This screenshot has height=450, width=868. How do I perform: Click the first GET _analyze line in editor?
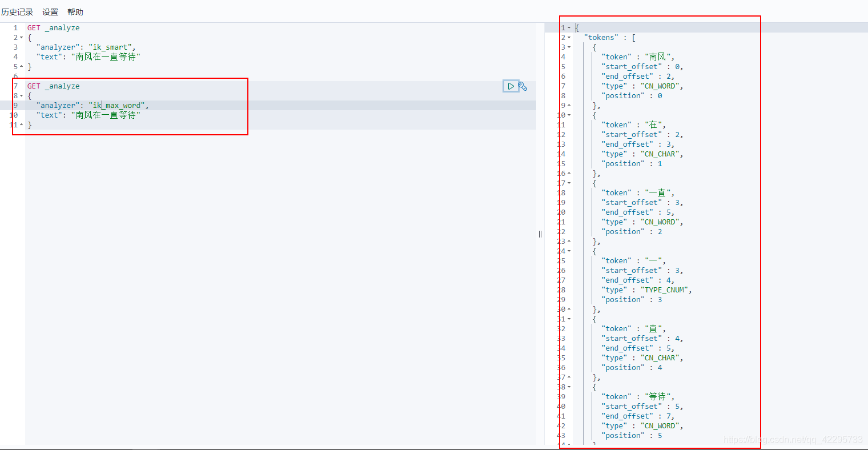(x=54, y=28)
